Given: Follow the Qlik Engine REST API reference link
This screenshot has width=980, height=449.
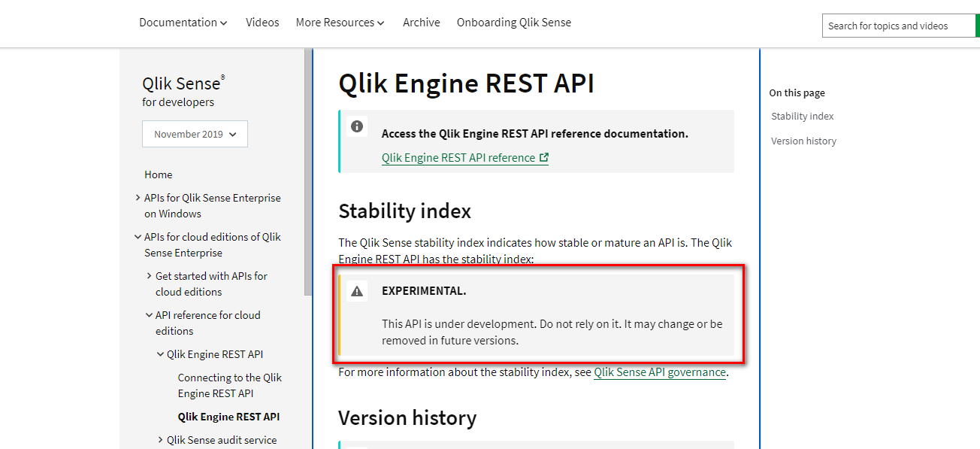Looking at the screenshot, I should (458, 158).
